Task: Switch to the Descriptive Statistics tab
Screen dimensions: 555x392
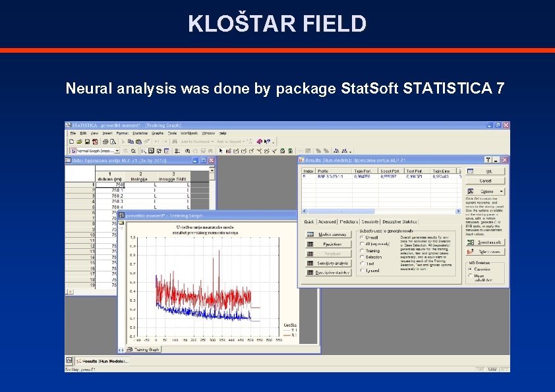Action: pyautogui.click(x=399, y=222)
